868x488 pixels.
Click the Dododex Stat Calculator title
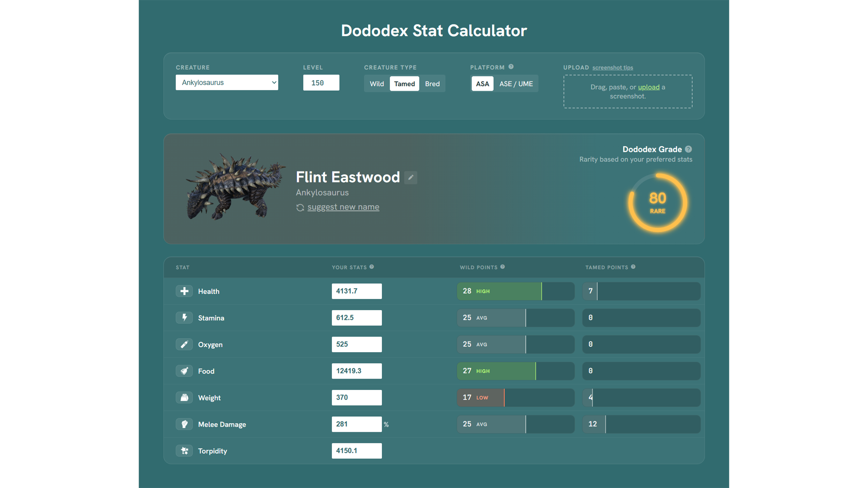434,30
